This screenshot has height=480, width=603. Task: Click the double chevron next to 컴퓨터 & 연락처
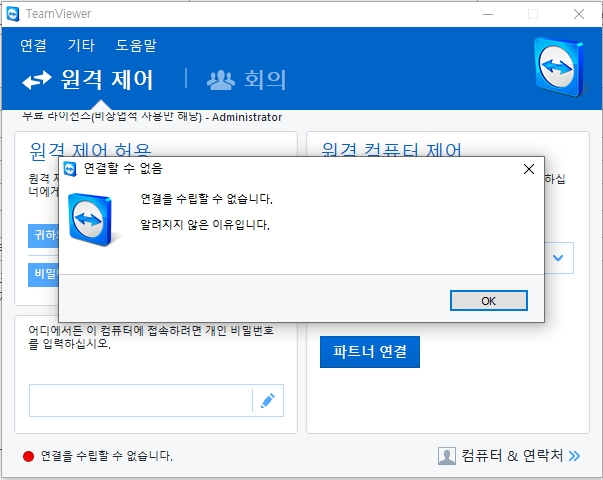click(x=574, y=456)
